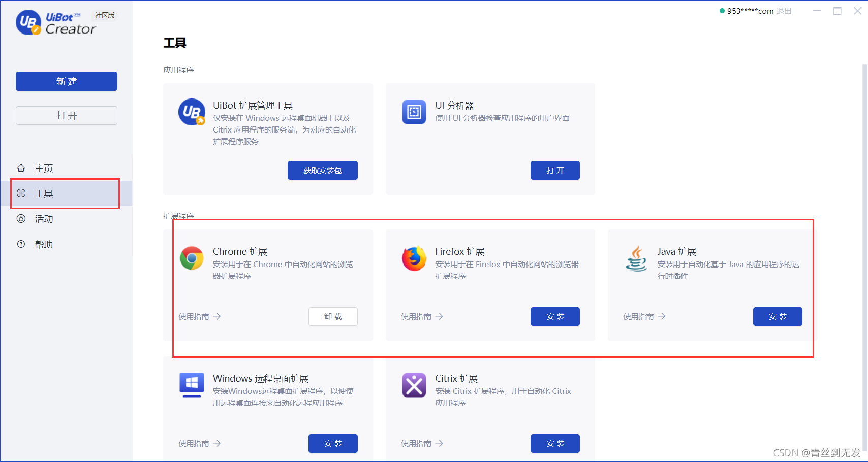This screenshot has height=462, width=868.
Task: Go to the 活动 section
Action: (x=67, y=219)
